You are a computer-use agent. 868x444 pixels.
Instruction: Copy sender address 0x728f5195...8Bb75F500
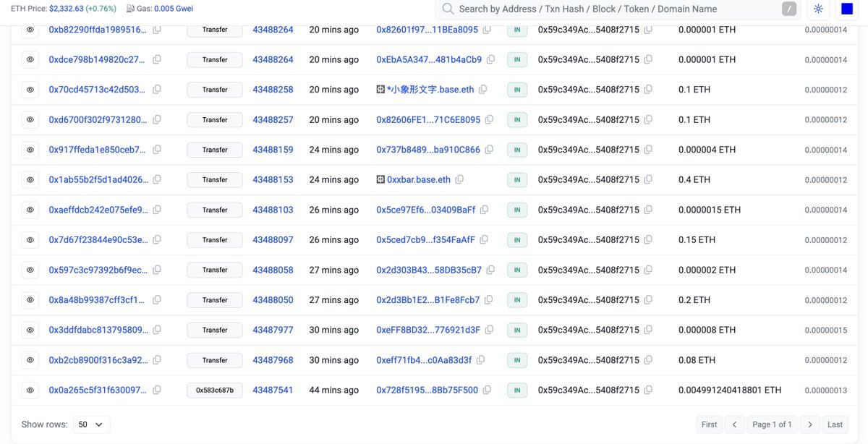[488, 390]
